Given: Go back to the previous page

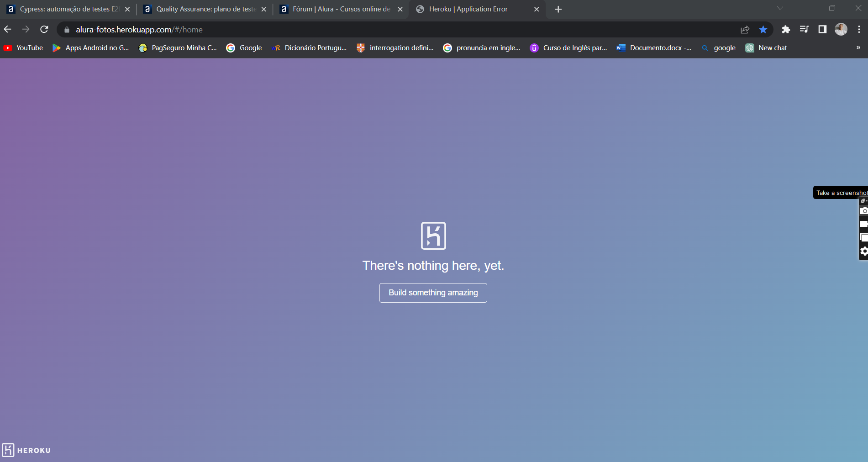Looking at the screenshot, I should [x=8, y=29].
